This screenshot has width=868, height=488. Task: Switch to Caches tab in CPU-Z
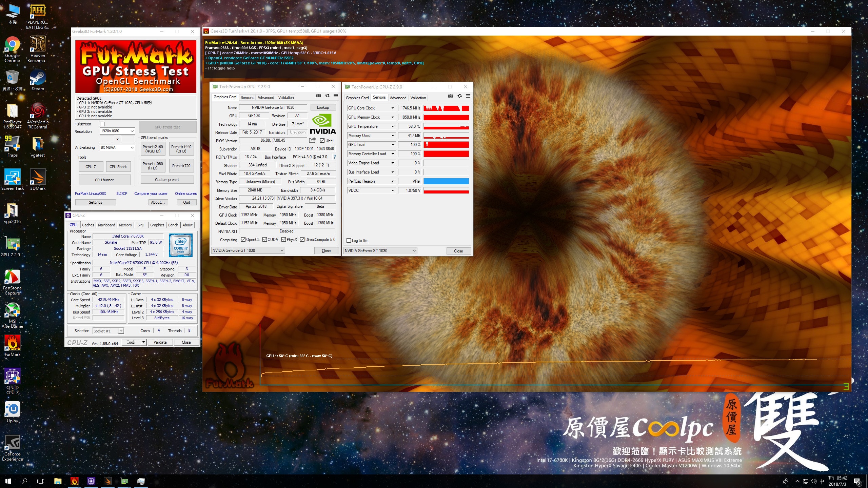88,225
